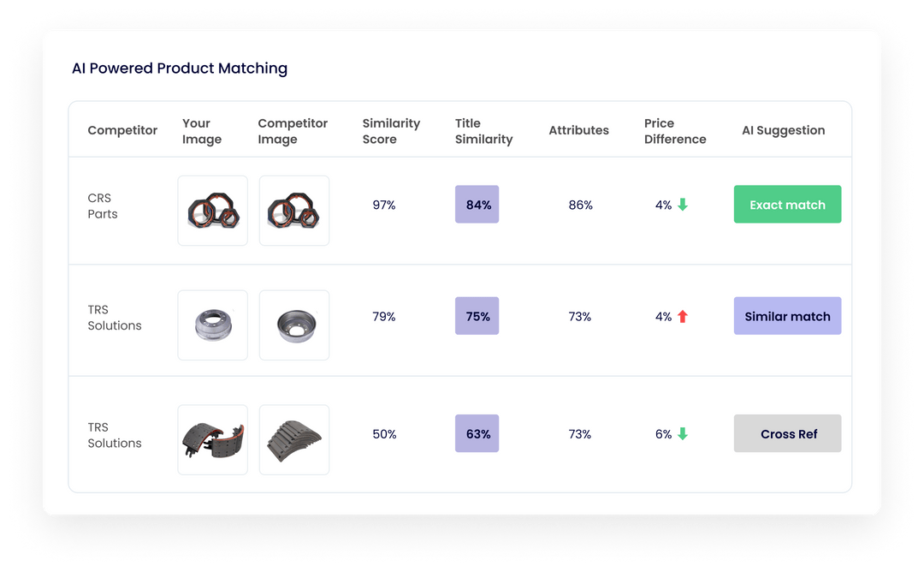The image size is (924, 572).
Task: Select the 63% title similarity badge
Action: click(477, 433)
